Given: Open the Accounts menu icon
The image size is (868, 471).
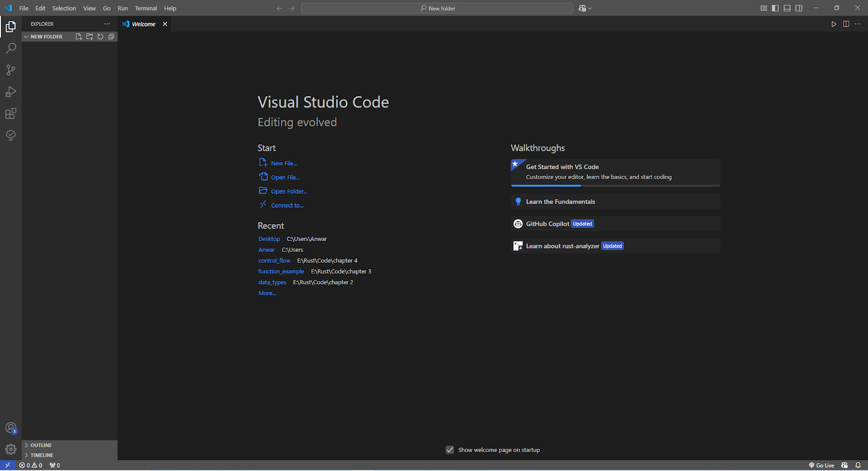Looking at the screenshot, I should [11, 428].
